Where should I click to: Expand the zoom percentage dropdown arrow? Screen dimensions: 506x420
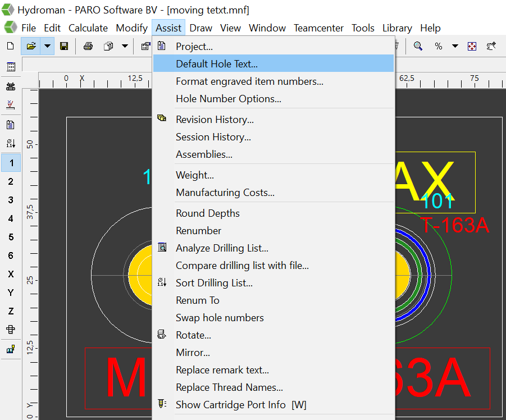tap(455, 46)
